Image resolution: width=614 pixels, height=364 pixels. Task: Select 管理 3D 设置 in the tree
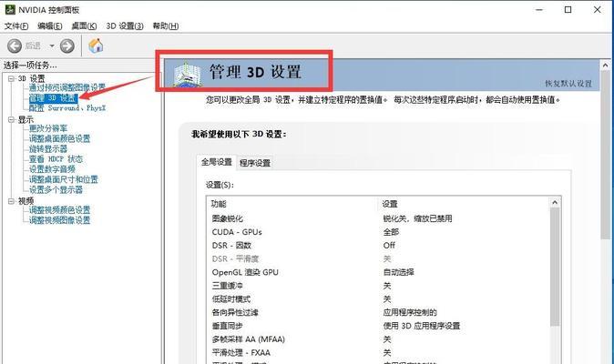[53, 97]
